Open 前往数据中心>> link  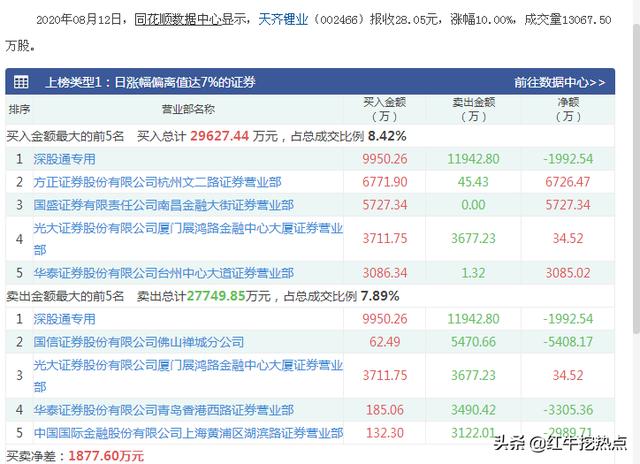pyautogui.click(x=559, y=82)
